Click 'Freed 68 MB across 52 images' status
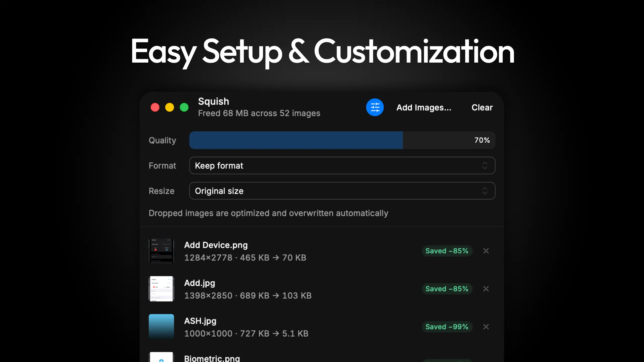The image size is (644, 362). (259, 113)
